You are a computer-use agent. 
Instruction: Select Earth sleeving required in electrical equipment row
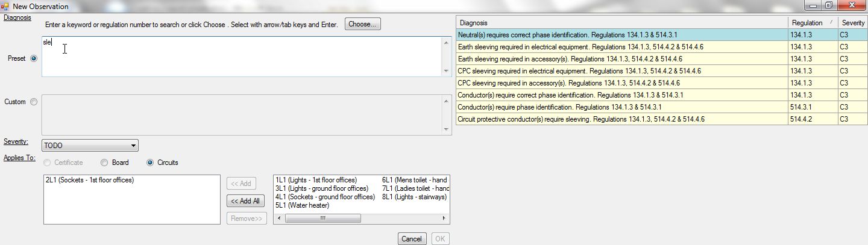[x=662, y=47]
